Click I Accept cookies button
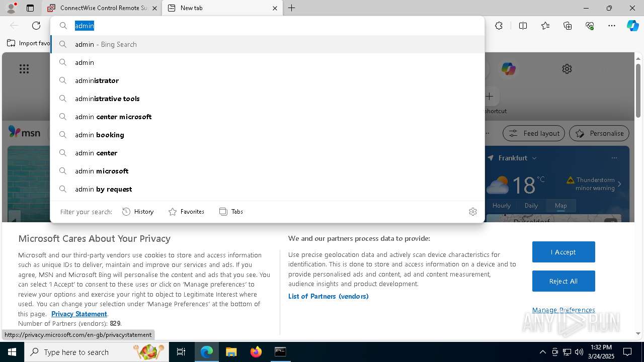 563,252
